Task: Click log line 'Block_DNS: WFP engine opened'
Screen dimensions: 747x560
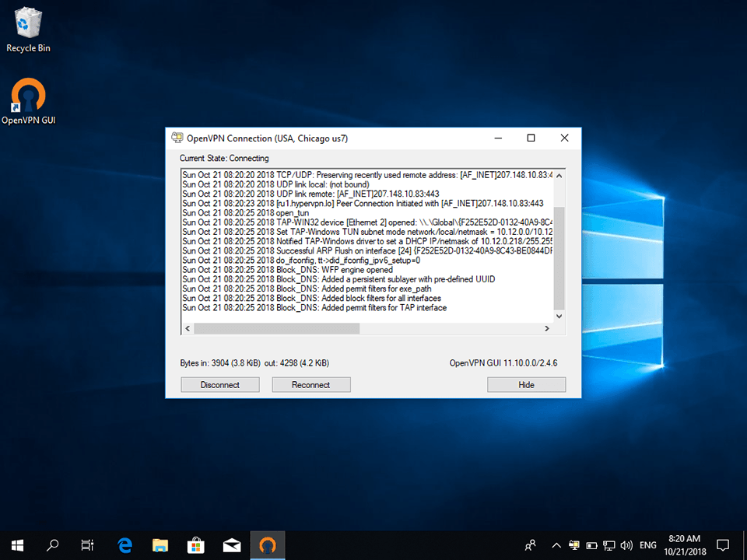Action: pyautogui.click(x=287, y=270)
